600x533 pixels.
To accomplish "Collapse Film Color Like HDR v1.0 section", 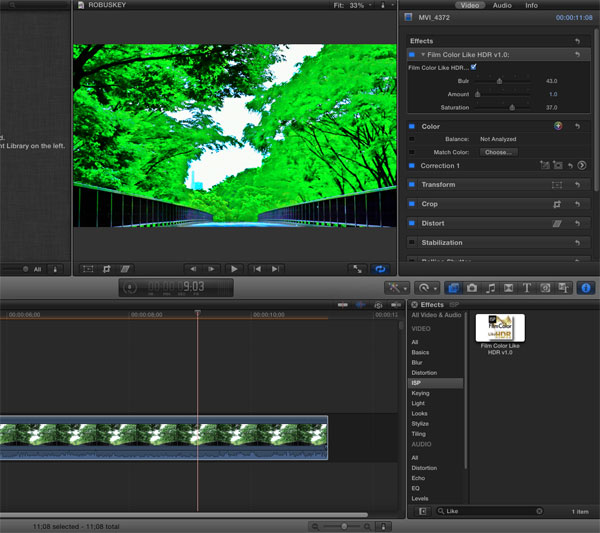I will (423, 55).
